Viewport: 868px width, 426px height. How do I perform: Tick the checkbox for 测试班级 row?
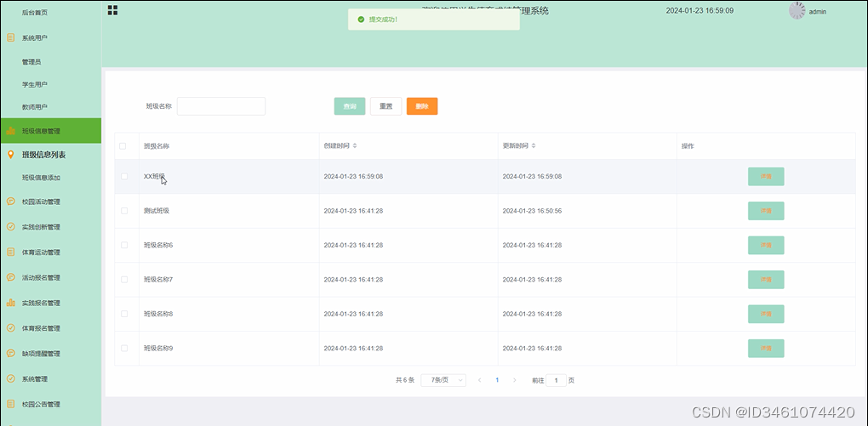[124, 211]
